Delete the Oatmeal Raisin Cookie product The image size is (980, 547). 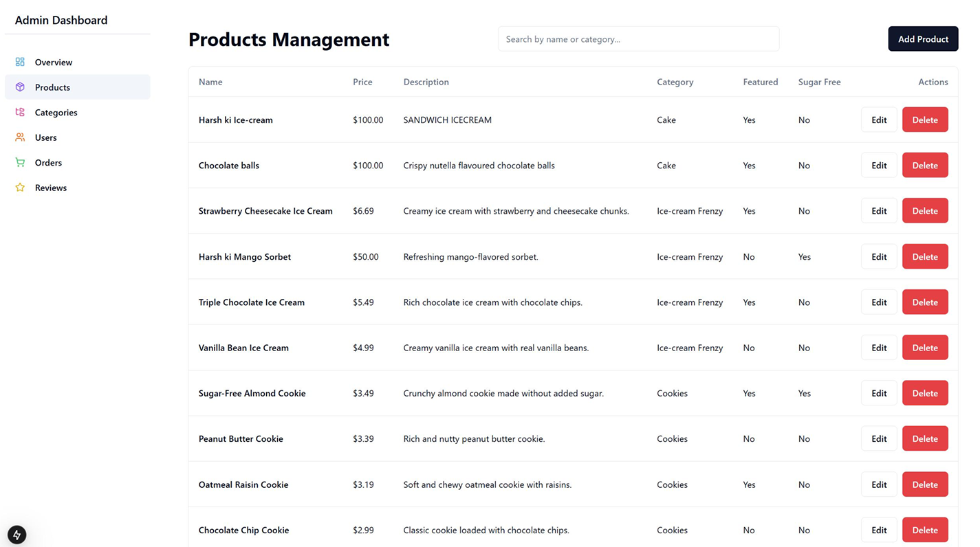[925, 484]
